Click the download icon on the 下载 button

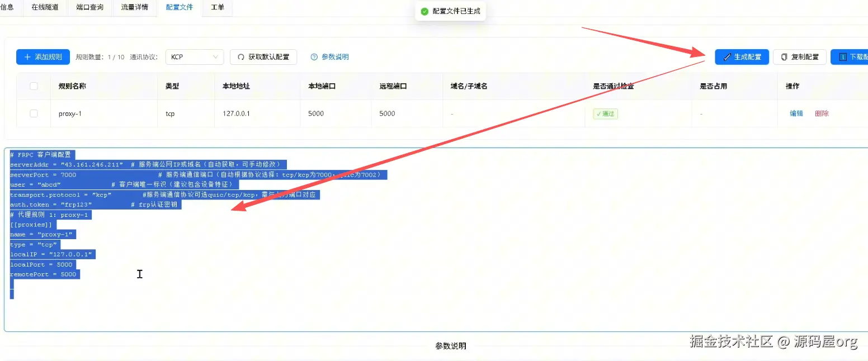[x=843, y=57]
